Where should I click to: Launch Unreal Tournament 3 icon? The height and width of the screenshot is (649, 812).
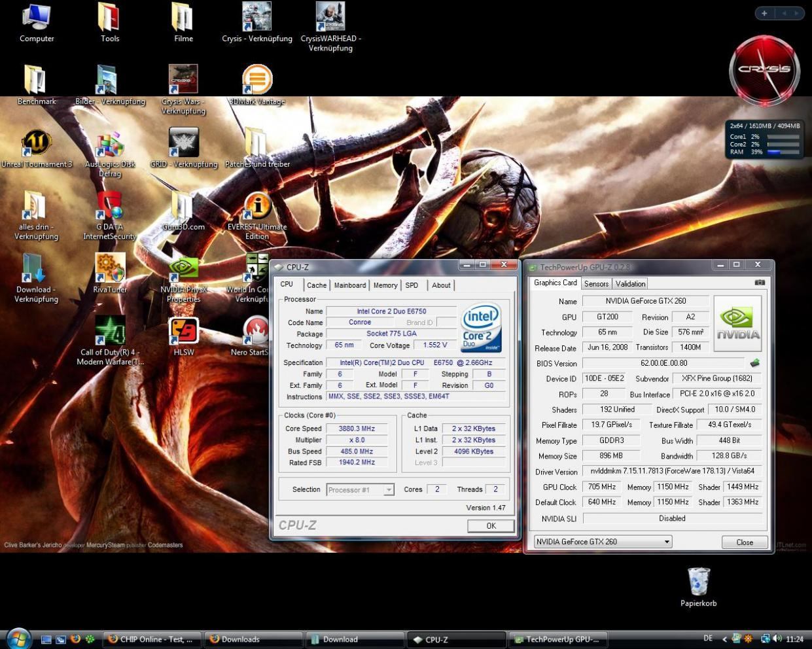pyautogui.click(x=37, y=148)
